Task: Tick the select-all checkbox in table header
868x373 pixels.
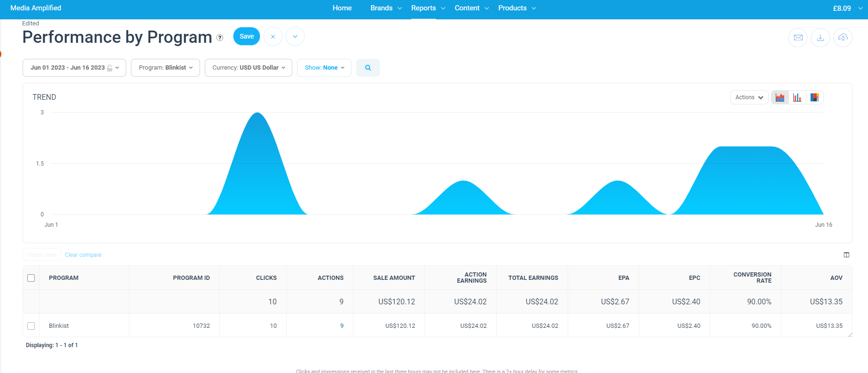Action: coord(31,278)
